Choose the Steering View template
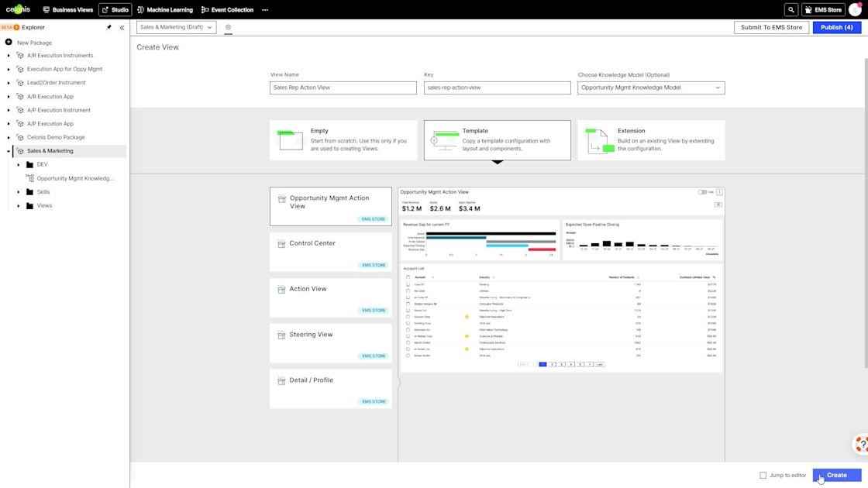The height and width of the screenshot is (488, 868). (x=330, y=343)
